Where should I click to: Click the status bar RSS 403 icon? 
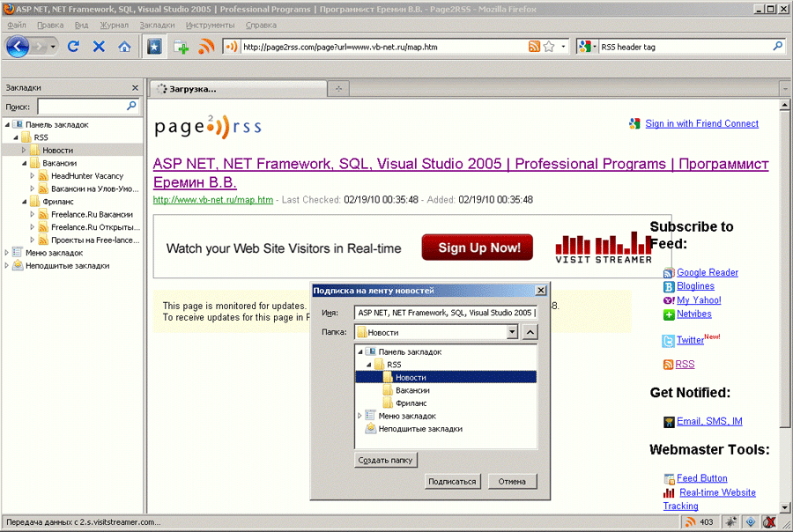[690, 522]
